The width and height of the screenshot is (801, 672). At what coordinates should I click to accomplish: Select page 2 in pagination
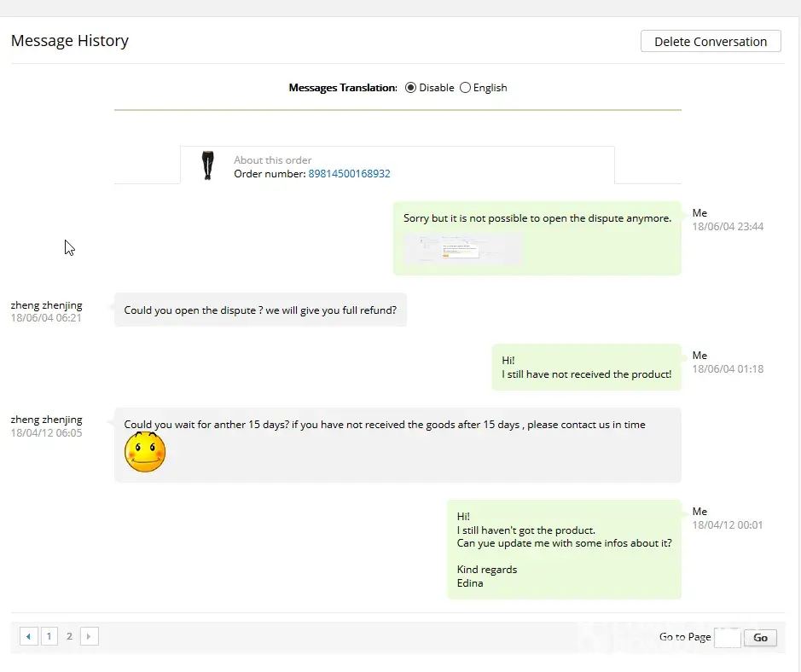point(70,636)
